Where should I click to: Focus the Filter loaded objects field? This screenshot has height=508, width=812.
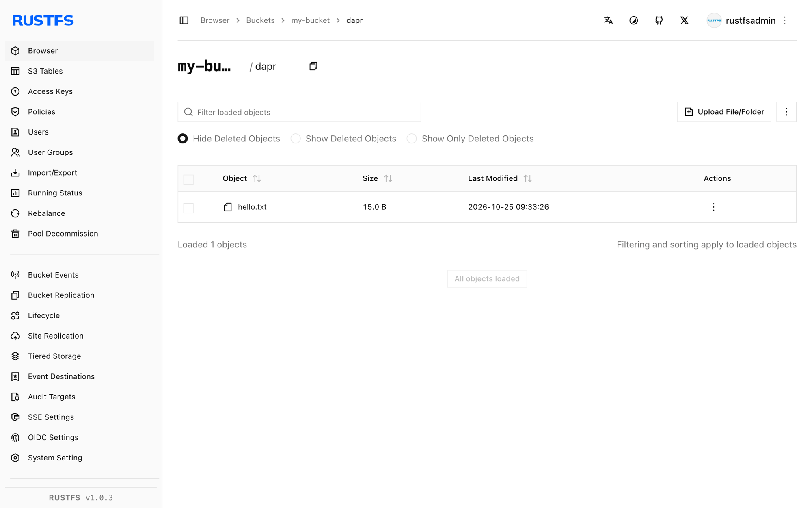pos(299,112)
